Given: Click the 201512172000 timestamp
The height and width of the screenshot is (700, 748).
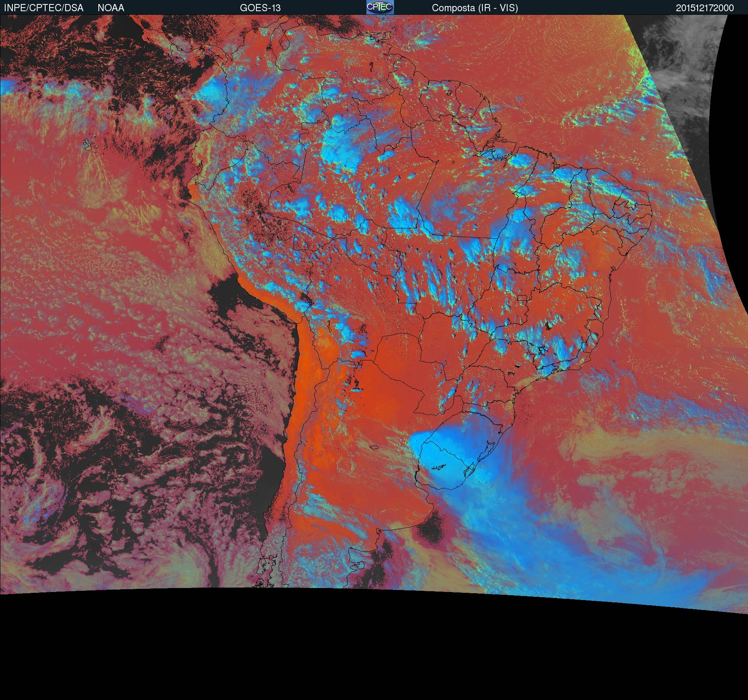Looking at the screenshot, I should (x=705, y=8).
